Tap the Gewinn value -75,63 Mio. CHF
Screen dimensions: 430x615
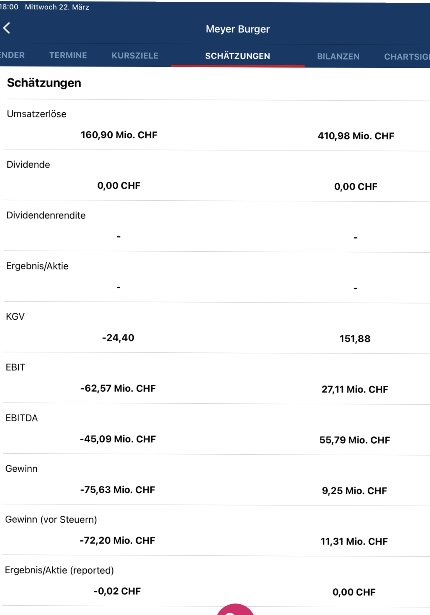pyautogui.click(x=118, y=490)
